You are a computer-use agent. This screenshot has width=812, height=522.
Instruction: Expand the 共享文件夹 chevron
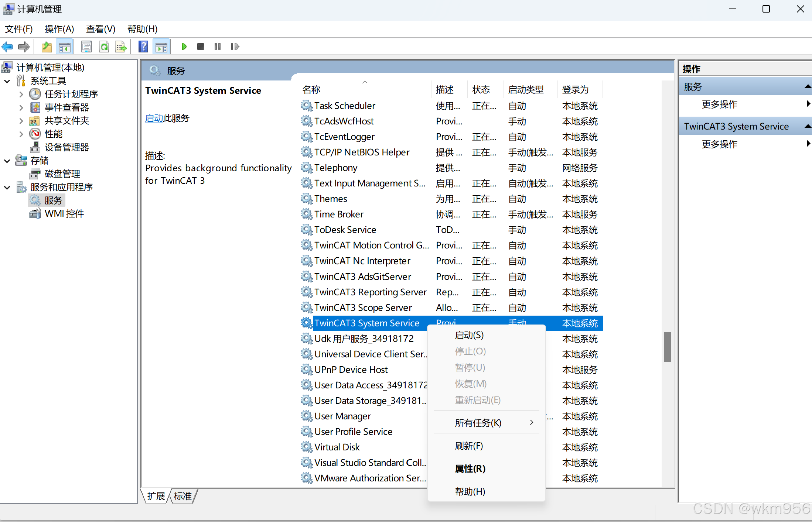point(21,121)
